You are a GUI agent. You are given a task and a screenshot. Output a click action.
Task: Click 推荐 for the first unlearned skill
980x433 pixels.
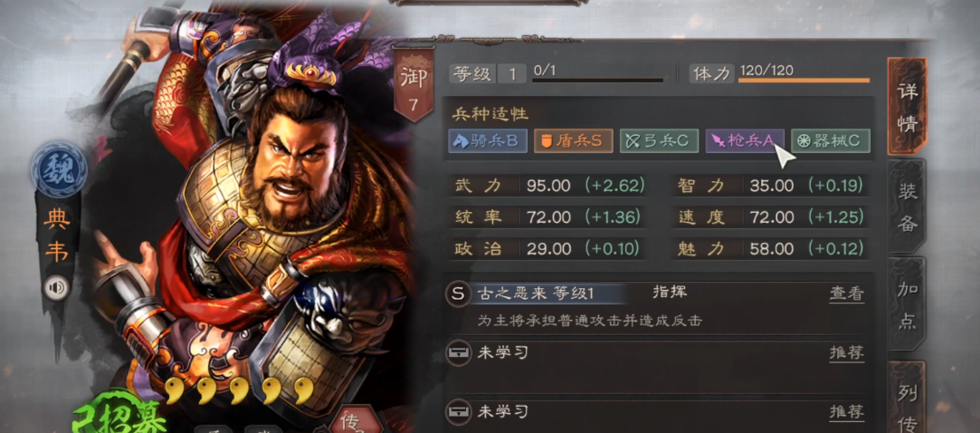(847, 352)
